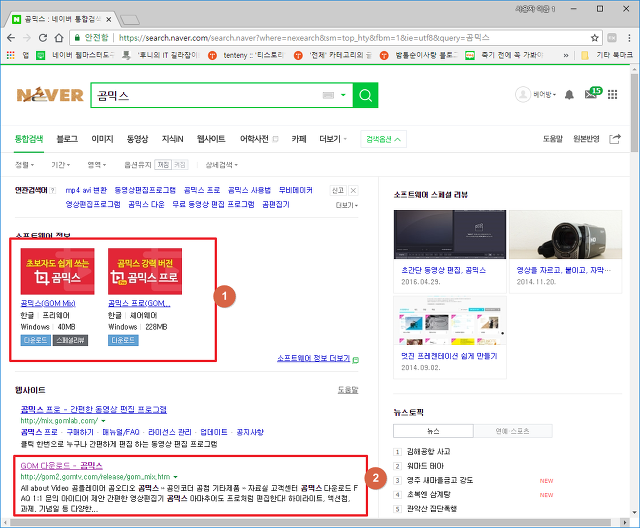The height and width of the screenshot is (528, 640).
Task: Close the related searches with X
Action: [353, 191]
